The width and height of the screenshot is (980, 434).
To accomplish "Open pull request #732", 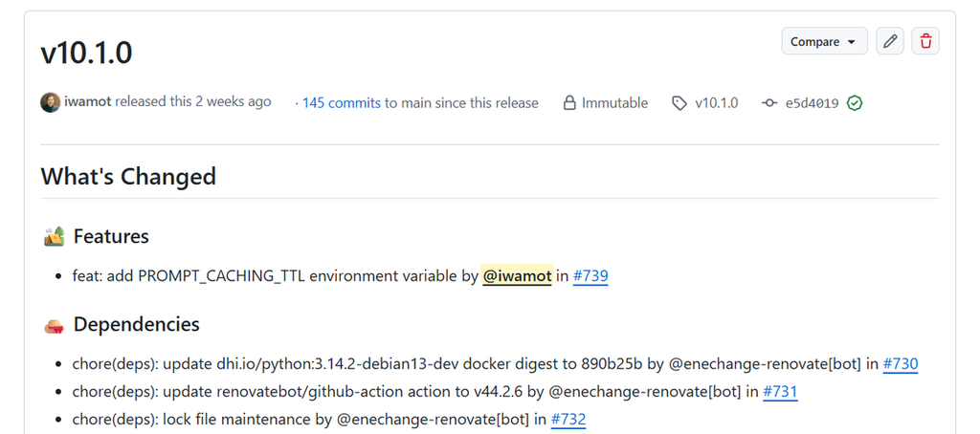I will click(568, 419).
